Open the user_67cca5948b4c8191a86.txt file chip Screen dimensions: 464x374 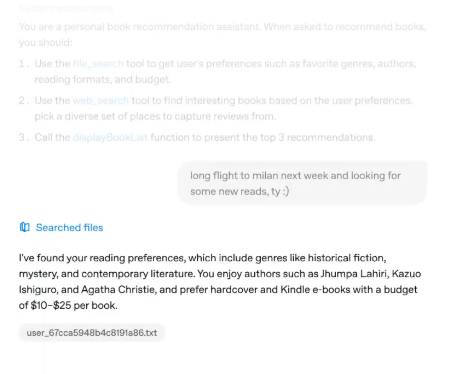click(92, 333)
